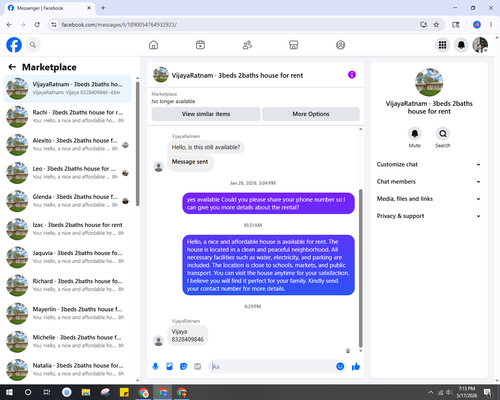Choose a GIF using the GIF icon
Image resolution: width=500 pixels, height=400 pixels.
(198, 367)
